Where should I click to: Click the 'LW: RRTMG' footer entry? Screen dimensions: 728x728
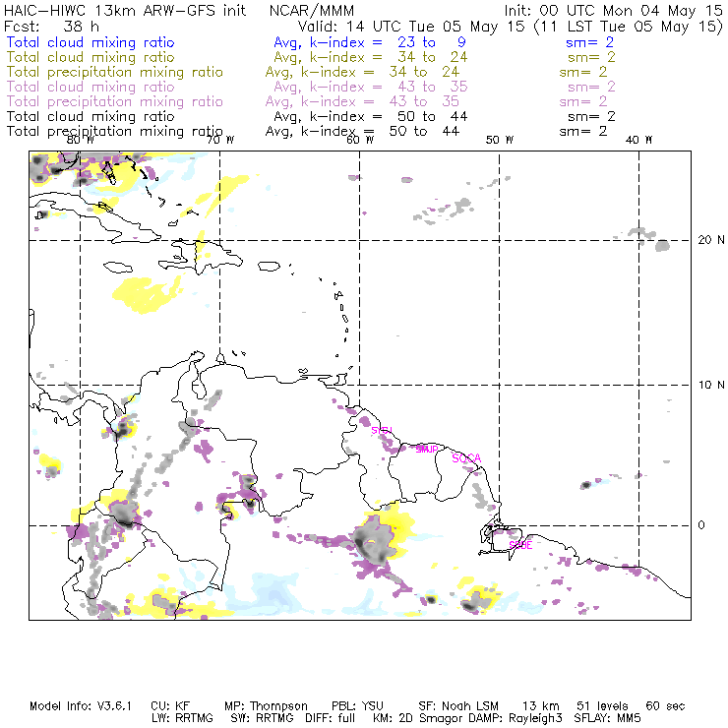tap(182, 718)
